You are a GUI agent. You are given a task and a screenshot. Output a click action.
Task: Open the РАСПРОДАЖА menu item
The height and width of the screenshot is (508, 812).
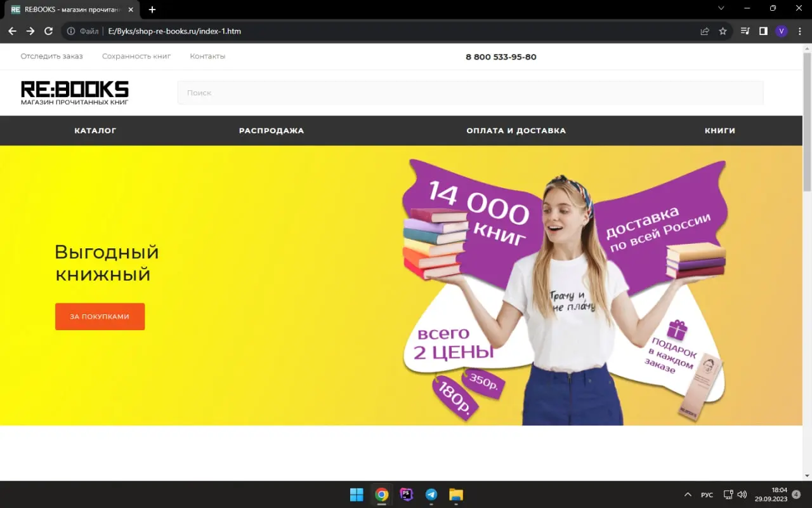(x=272, y=131)
